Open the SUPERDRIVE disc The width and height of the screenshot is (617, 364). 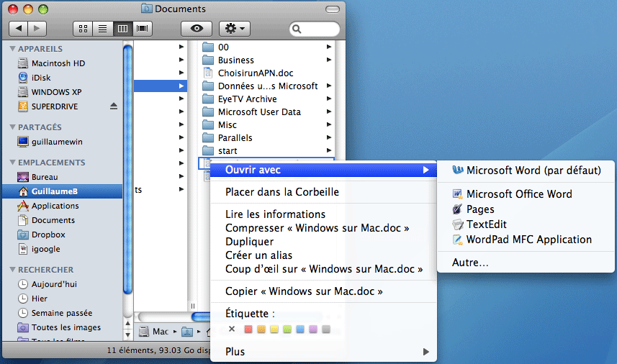[55, 106]
